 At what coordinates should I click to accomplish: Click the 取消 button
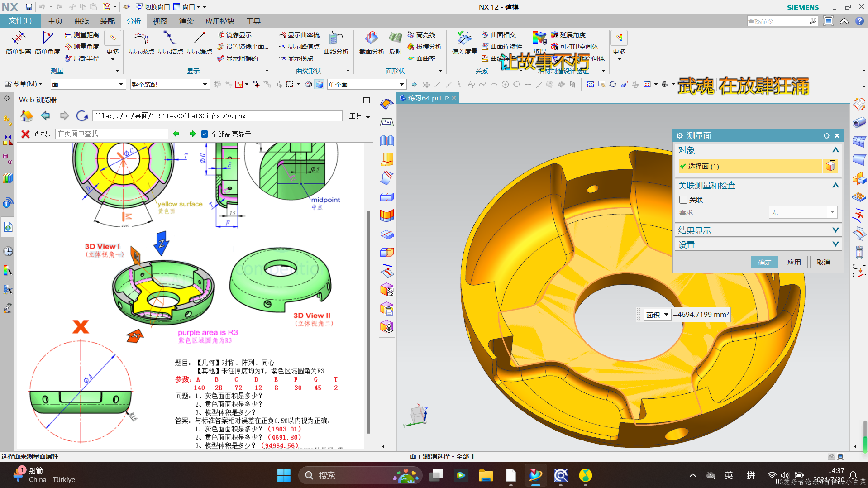824,262
